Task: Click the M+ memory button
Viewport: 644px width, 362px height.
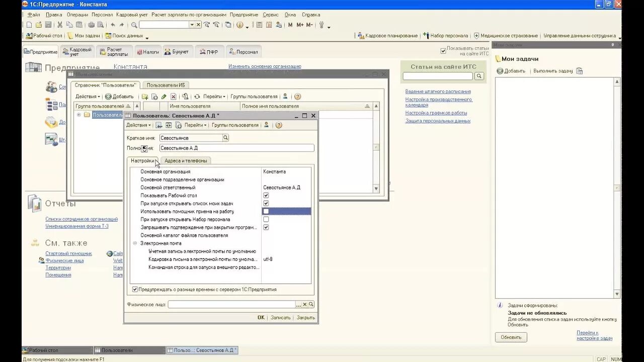Action: pos(300,25)
